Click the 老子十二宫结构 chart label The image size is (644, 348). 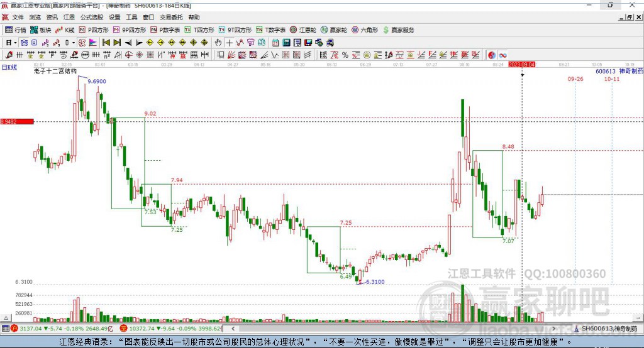click(x=55, y=71)
